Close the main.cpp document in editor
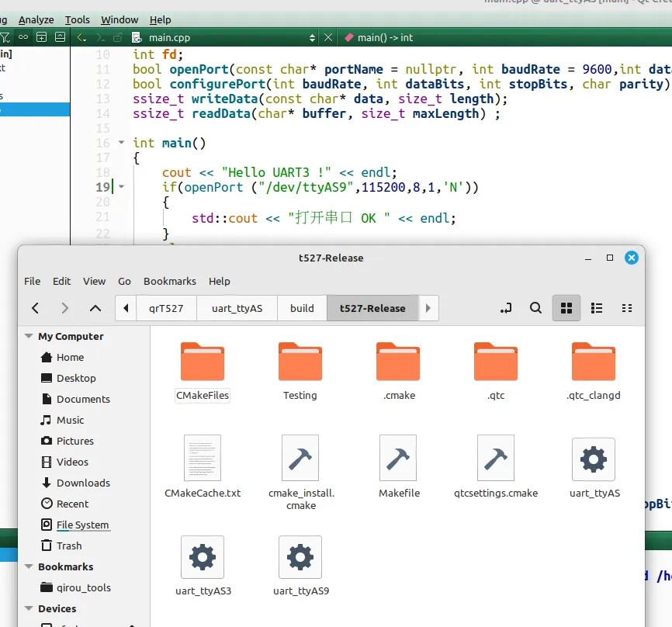The width and height of the screenshot is (672, 627). click(328, 38)
